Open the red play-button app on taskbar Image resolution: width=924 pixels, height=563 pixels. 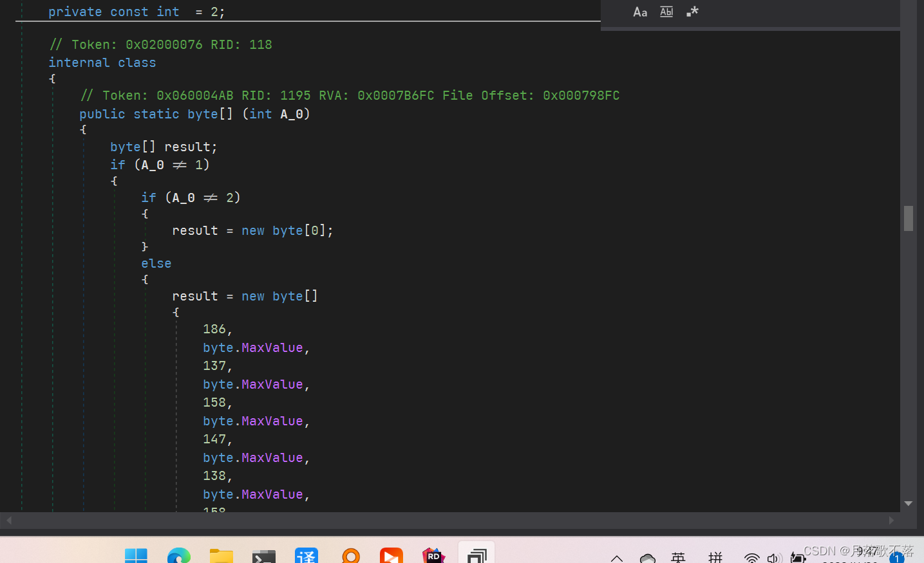(x=391, y=557)
